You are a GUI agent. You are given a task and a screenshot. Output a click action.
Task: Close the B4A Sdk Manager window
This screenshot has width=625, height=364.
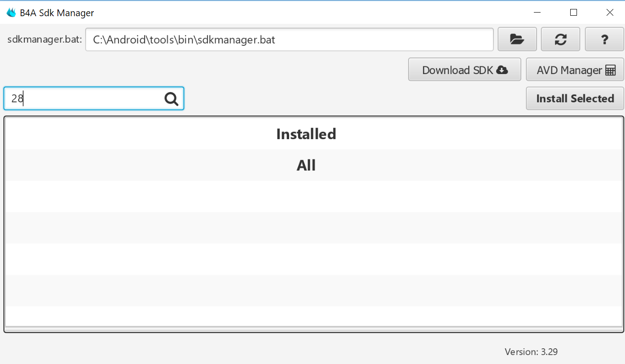[610, 13]
